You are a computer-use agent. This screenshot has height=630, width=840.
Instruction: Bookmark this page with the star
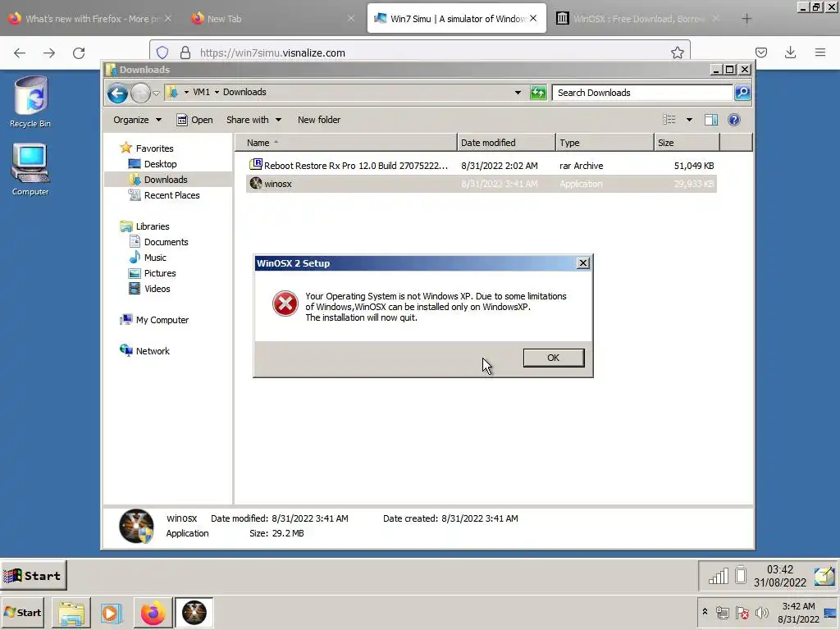coord(677,52)
